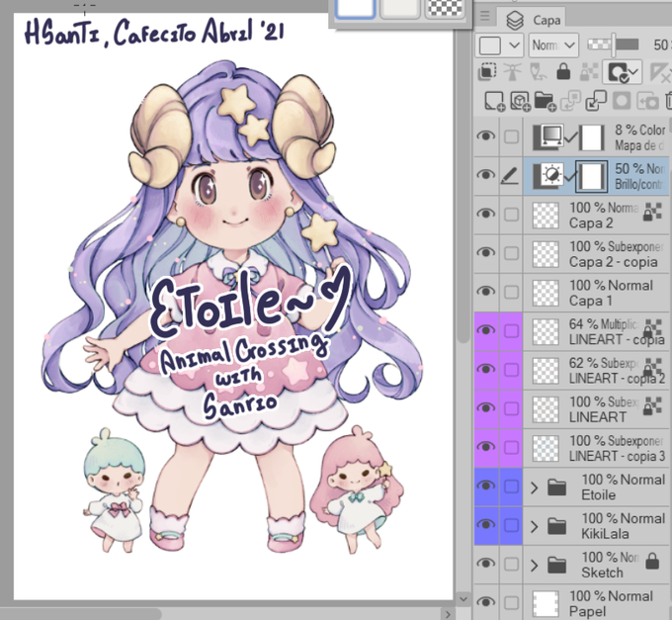Create a new layer folder
This screenshot has width=672, height=620.
[x=546, y=102]
